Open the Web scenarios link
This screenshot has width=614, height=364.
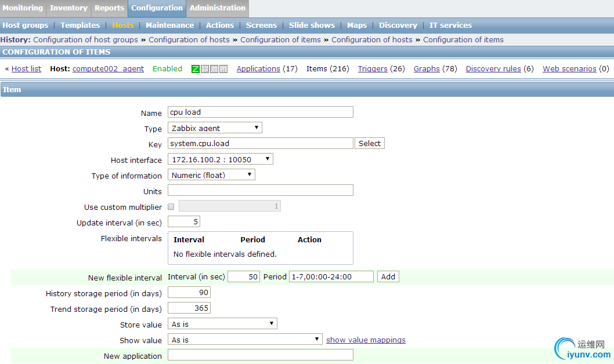point(569,69)
